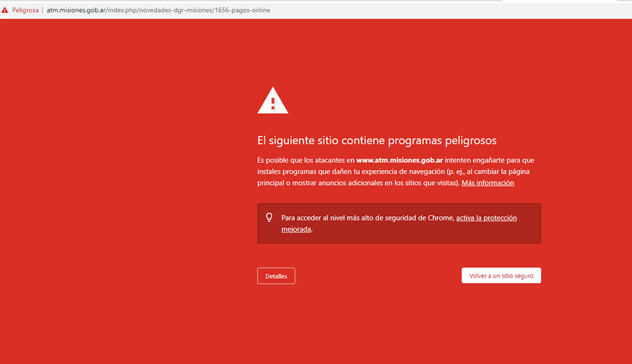Click the red warning icon in address bar
The height and width of the screenshot is (364, 632).
click(5, 10)
